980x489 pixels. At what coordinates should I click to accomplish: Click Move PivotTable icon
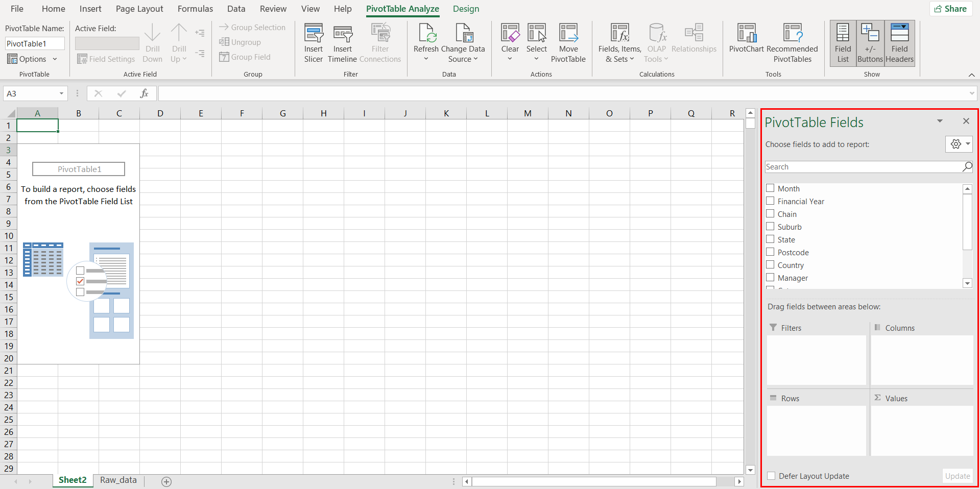coord(568,34)
